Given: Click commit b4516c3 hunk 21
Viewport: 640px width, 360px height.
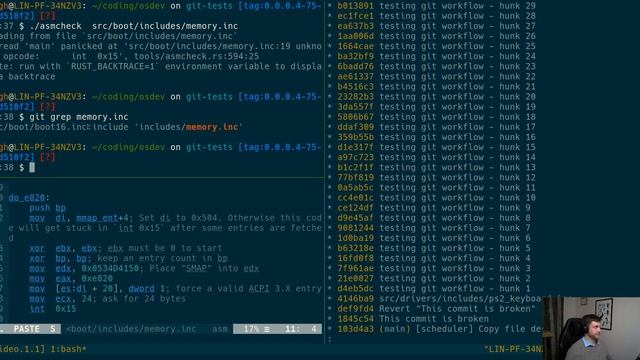Looking at the screenshot, I should click(x=436, y=87).
